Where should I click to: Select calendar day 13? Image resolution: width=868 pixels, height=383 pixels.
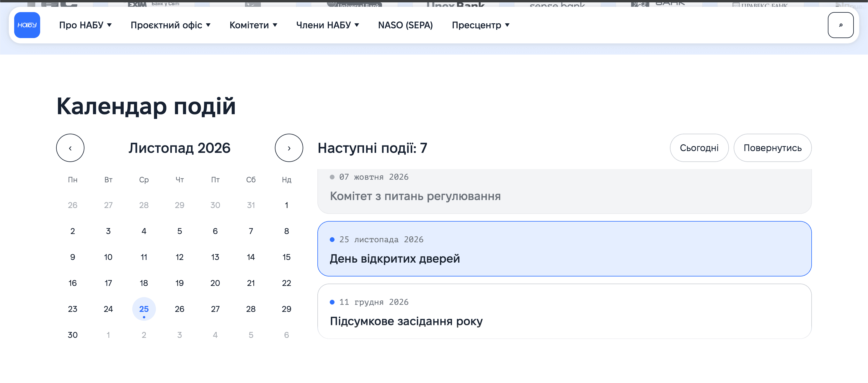click(x=215, y=257)
